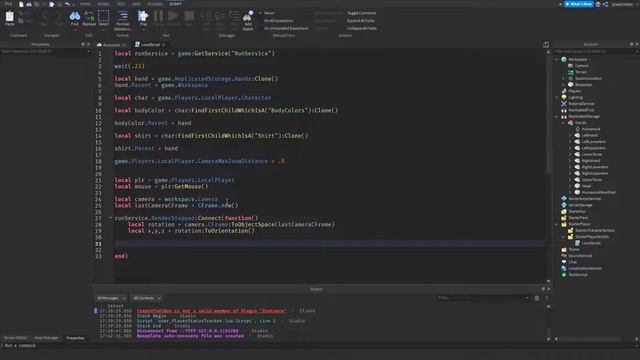Click Toggle Comment action
The width and height of the screenshot is (640, 360).
click(361, 13)
